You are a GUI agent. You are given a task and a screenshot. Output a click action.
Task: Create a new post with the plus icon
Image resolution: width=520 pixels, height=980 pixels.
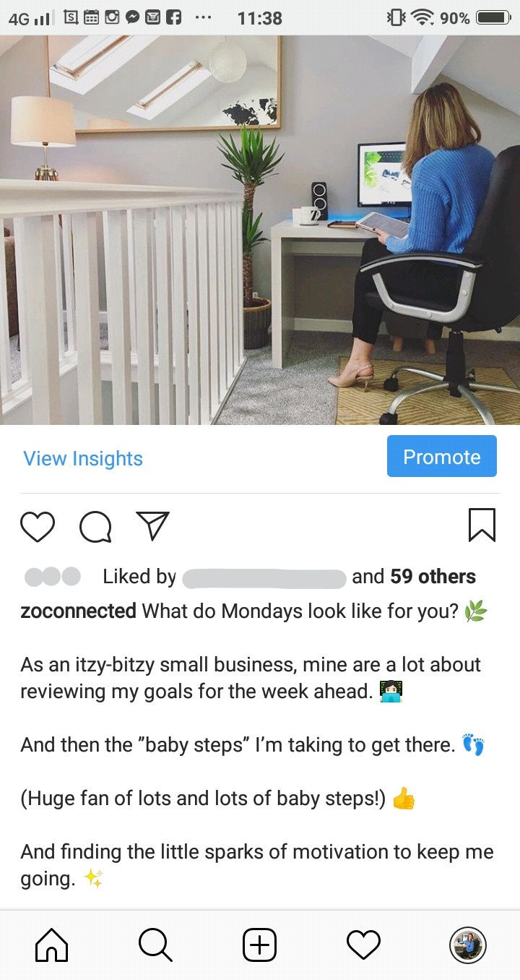pyautogui.click(x=259, y=945)
